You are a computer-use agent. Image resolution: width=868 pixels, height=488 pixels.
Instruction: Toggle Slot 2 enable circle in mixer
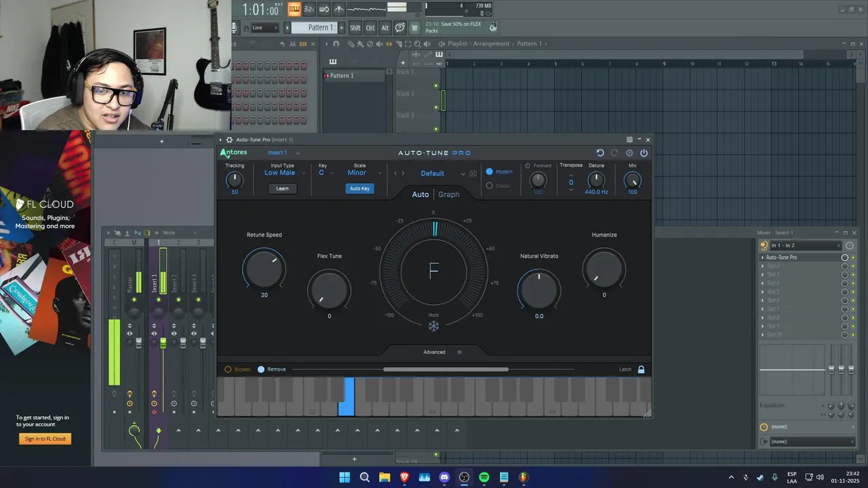pos(845,266)
